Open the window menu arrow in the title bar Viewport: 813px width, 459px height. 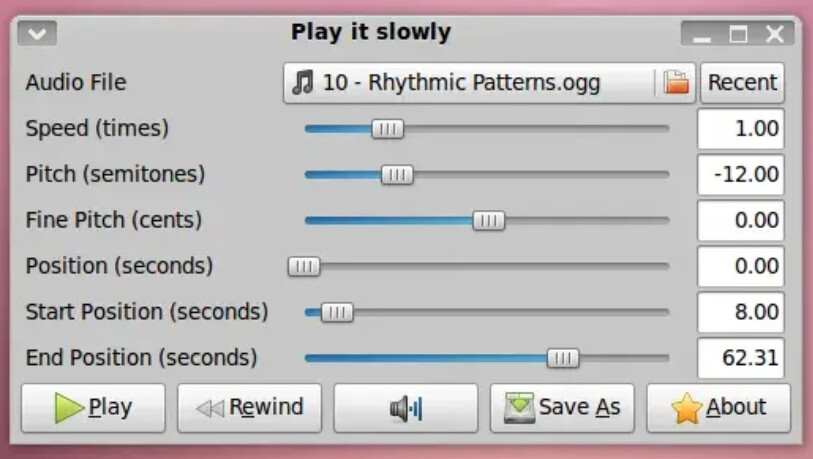click(37, 33)
